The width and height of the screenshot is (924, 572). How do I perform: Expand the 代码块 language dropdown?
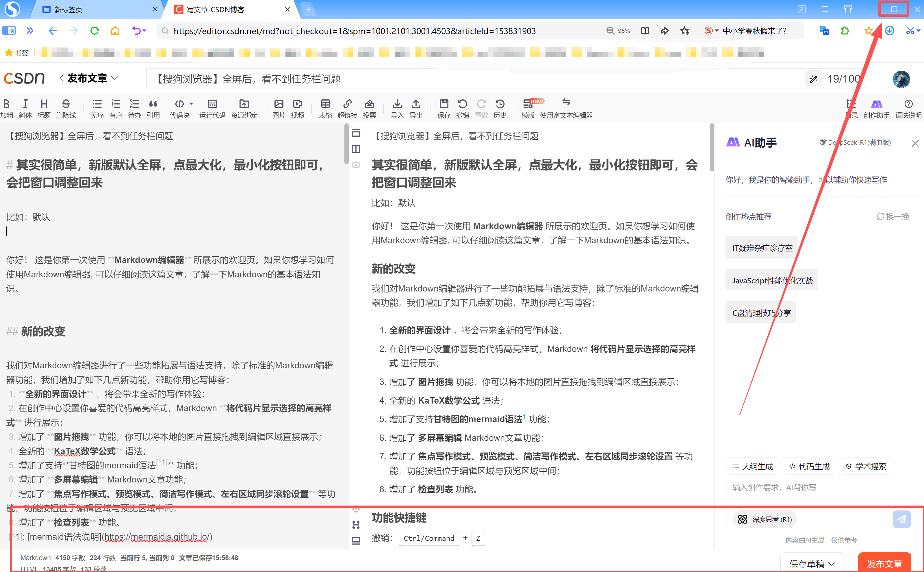pyautogui.click(x=191, y=104)
